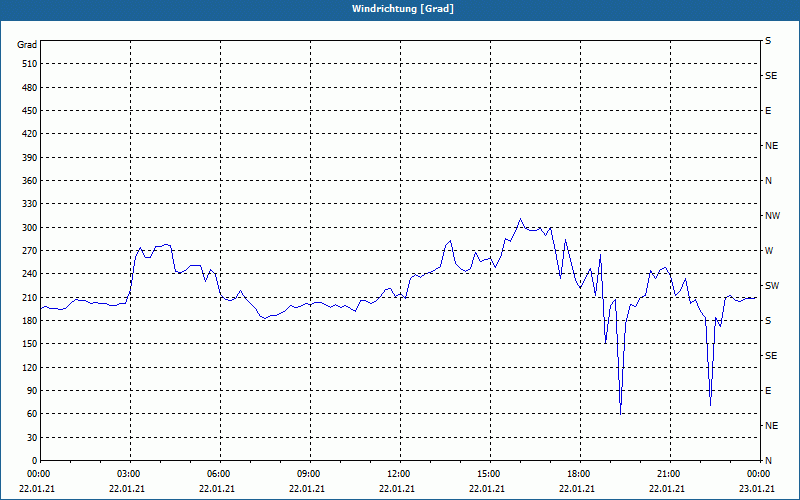Click the 330 degree axis label
The width and height of the screenshot is (800, 500).
(x=30, y=204)
